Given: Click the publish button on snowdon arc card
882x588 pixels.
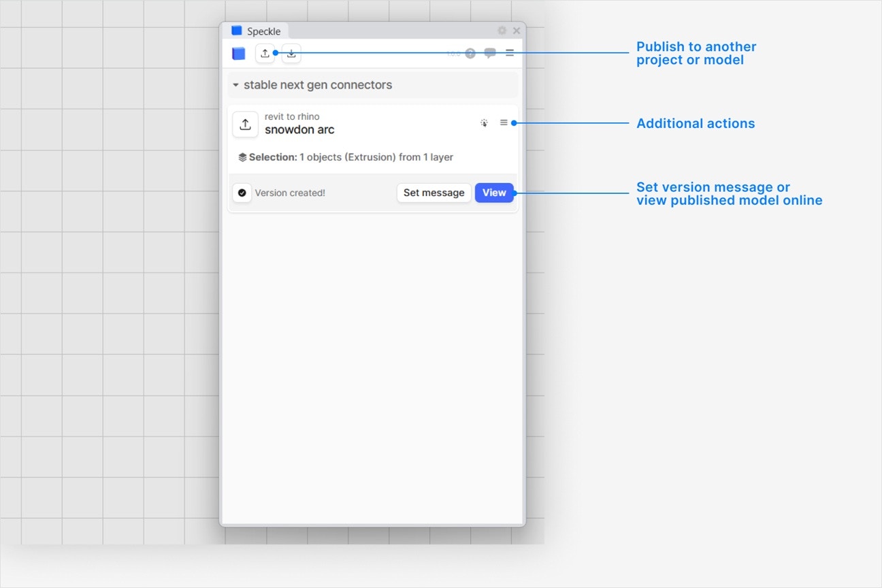Looking at the screenshot, I should pos(245,125).
